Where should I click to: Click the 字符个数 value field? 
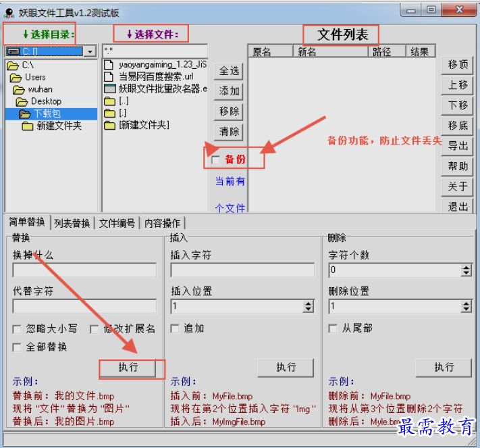tap(394, 270)
